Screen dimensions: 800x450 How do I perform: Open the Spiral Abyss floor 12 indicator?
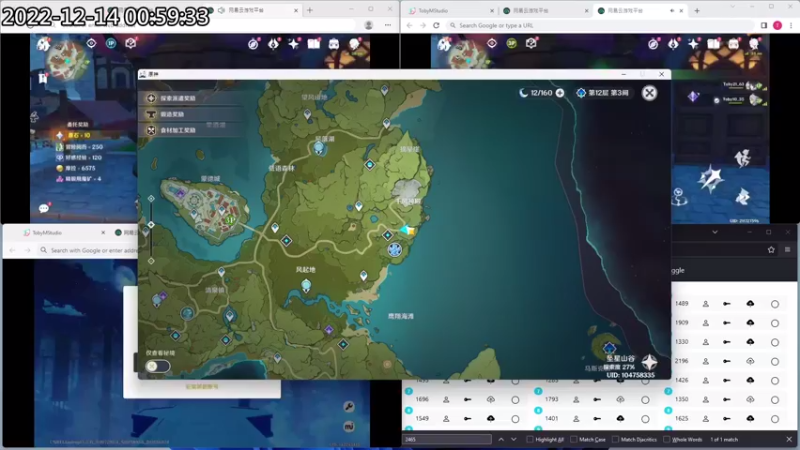pyautogui.click(x=603, y=93)
